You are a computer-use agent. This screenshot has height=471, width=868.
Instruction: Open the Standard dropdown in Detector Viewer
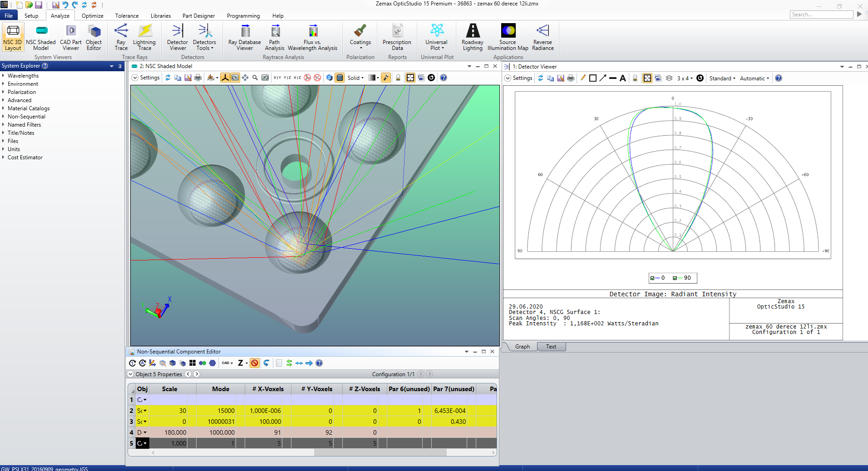(722, 78)
